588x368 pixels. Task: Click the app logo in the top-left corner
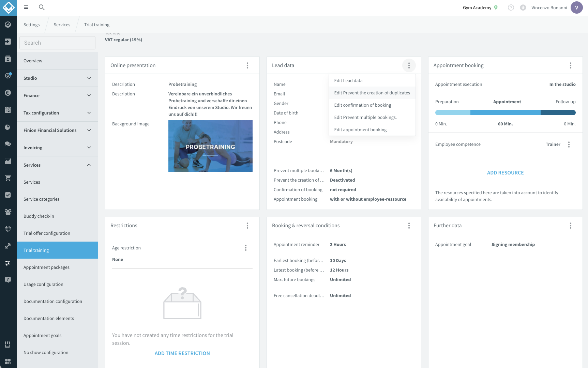pyautogui.click(x=8, y=8)
